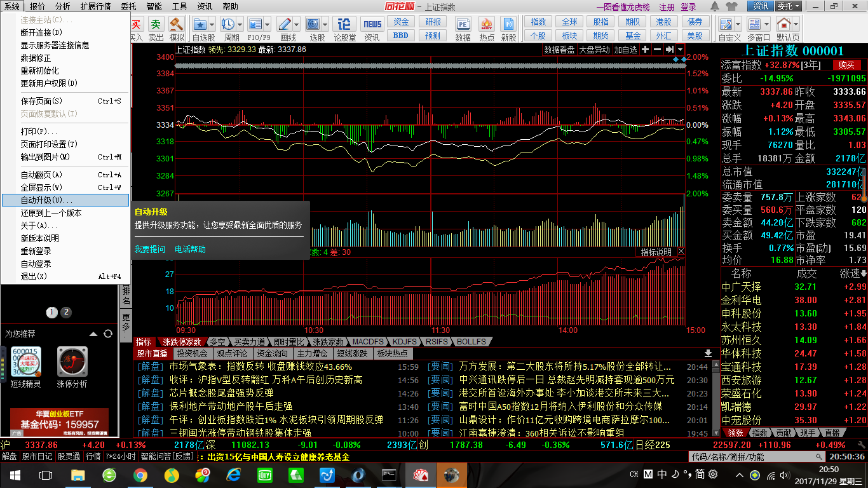Open the HOT 热点 flame icon
868x488 pixels.
click(x=487, y=25)
